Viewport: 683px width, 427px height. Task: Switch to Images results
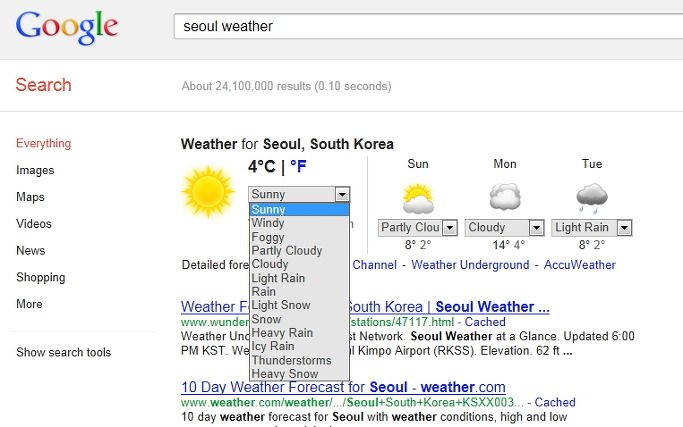tap(35, 170)
